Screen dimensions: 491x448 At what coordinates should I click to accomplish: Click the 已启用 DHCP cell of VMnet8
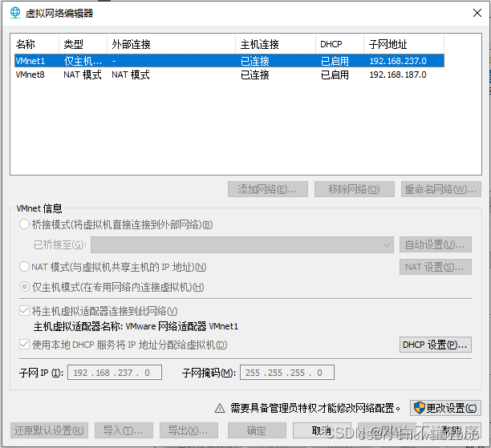pos(335,75)
